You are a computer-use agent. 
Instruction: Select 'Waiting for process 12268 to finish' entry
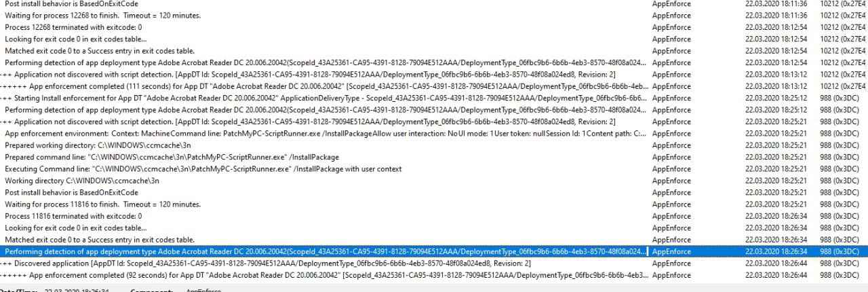[434, 16]
